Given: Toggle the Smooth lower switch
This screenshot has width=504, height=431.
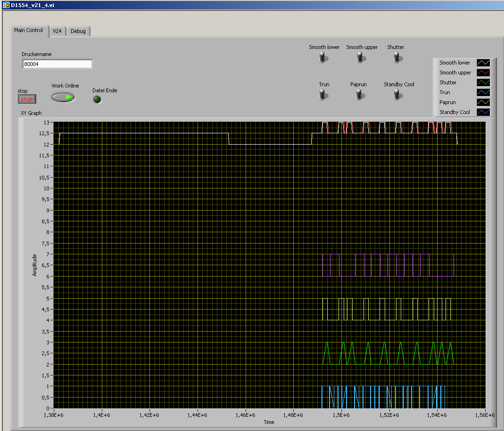Looking at the screenshot, I should (x=322, y=57).
